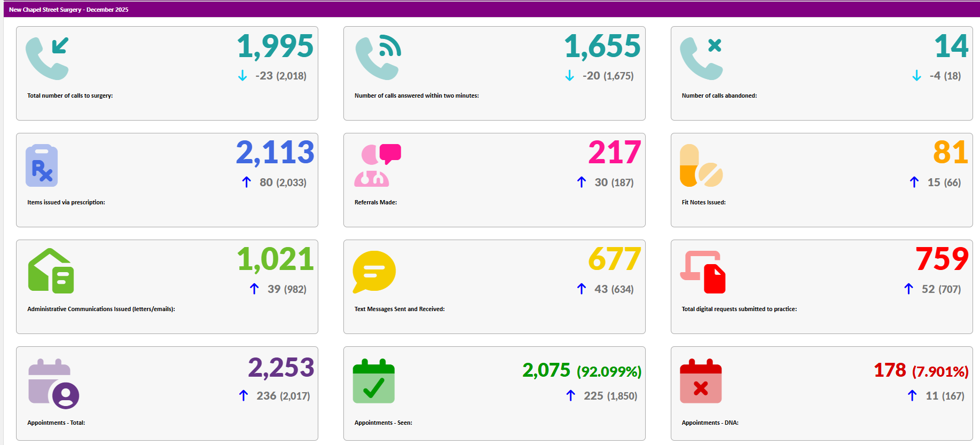
Task: Click the Rx prescription clipboard icon
Action: pos(42,165)
